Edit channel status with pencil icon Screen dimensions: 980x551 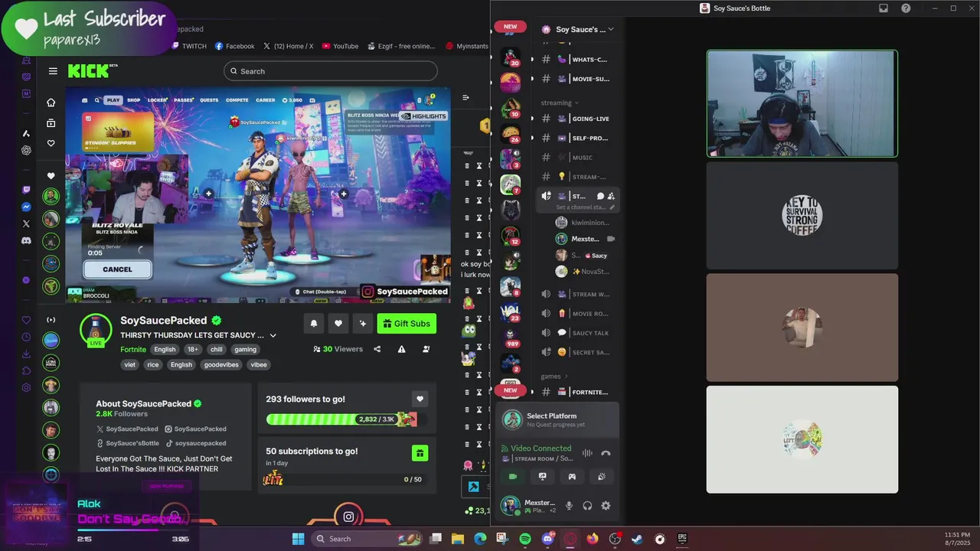[x=612, y=207]
